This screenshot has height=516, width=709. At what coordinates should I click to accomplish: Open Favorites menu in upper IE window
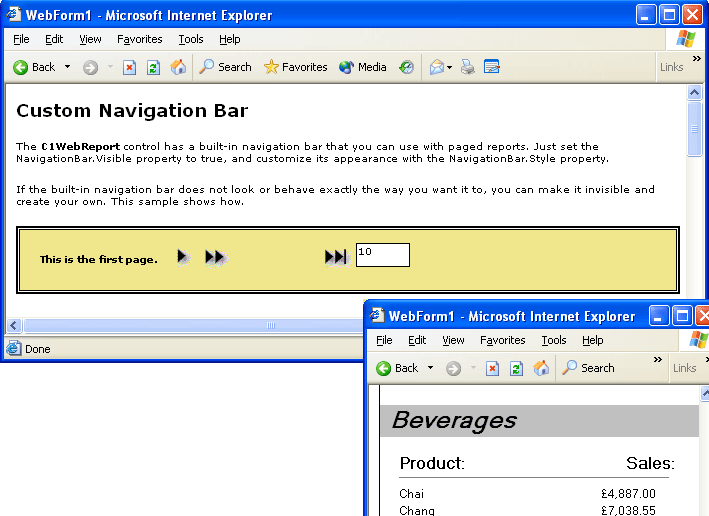point(140,39)
